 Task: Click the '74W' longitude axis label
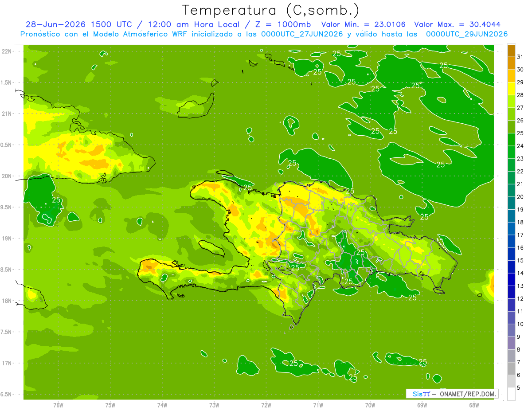tap(162, 405)
